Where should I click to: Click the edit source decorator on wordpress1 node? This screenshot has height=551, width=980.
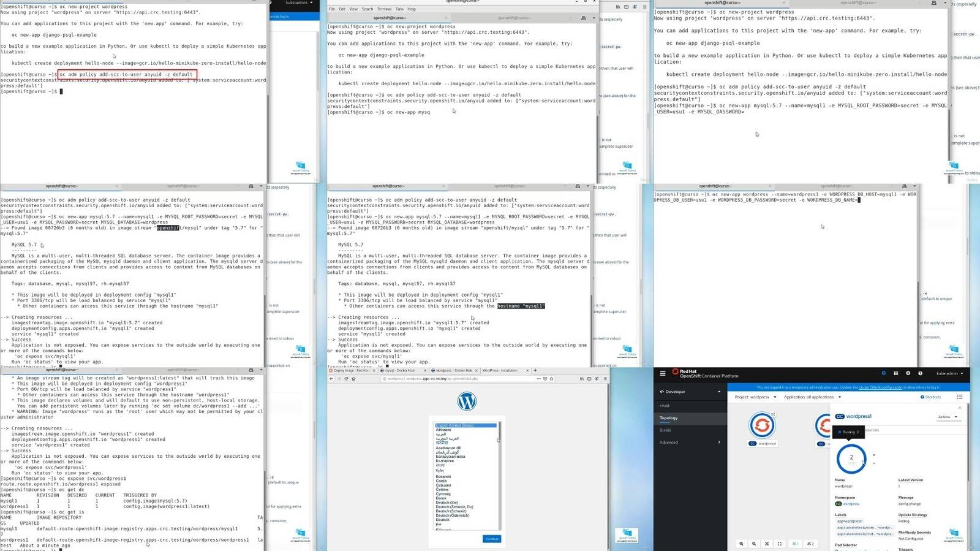click(773, 414)
